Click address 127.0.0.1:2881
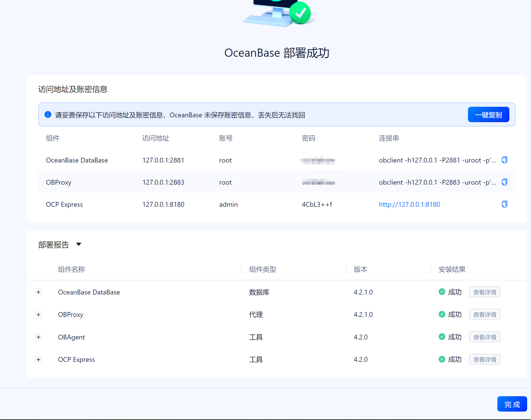This screenshot has width=531, height=420. (163, 160)
